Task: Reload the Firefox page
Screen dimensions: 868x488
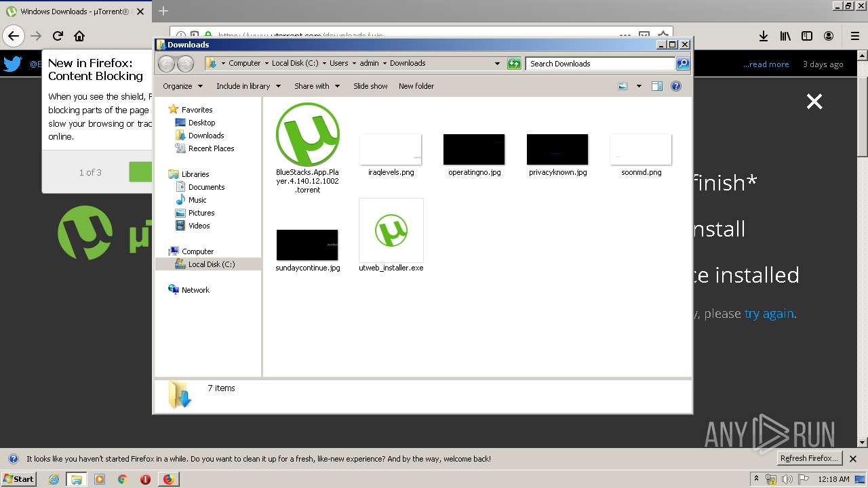Action: pos(58,36)
